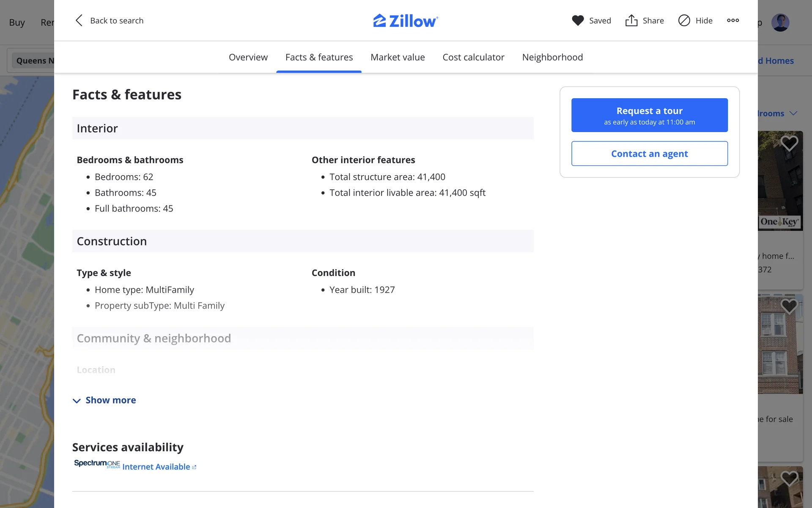Image resolution: width=812 pixels, height=508 pixels.
Task: Open Internet Available link
Action: [x=156, y=467]
